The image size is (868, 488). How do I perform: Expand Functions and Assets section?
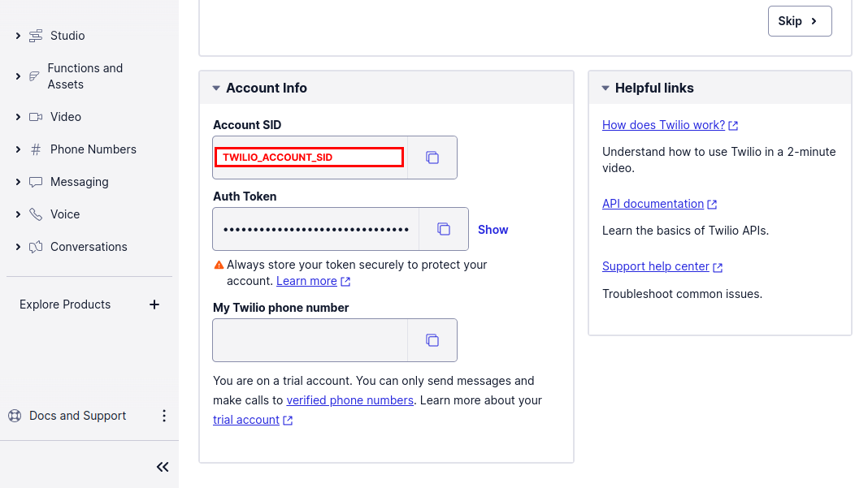(x=18, y=76)
